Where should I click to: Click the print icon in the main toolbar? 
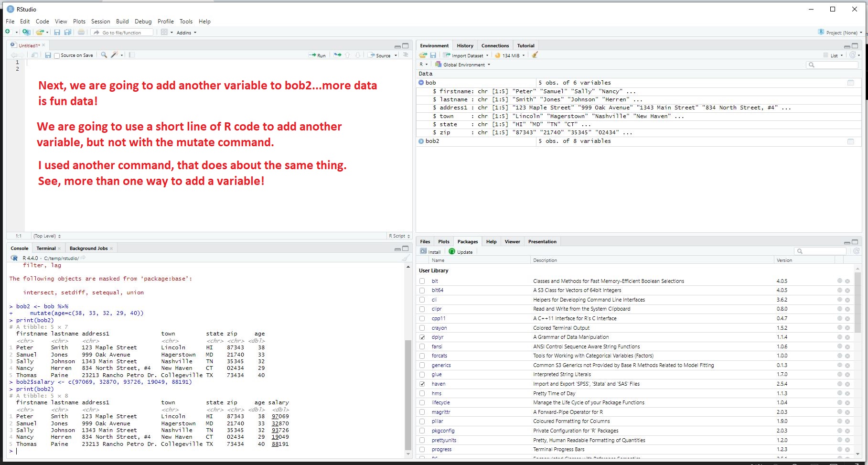(x=81, y=32)
